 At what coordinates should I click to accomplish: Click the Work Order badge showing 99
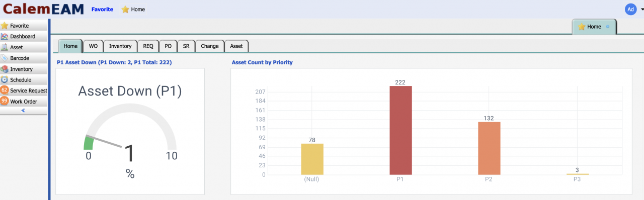pyautogui.click(x=5, y=102)
